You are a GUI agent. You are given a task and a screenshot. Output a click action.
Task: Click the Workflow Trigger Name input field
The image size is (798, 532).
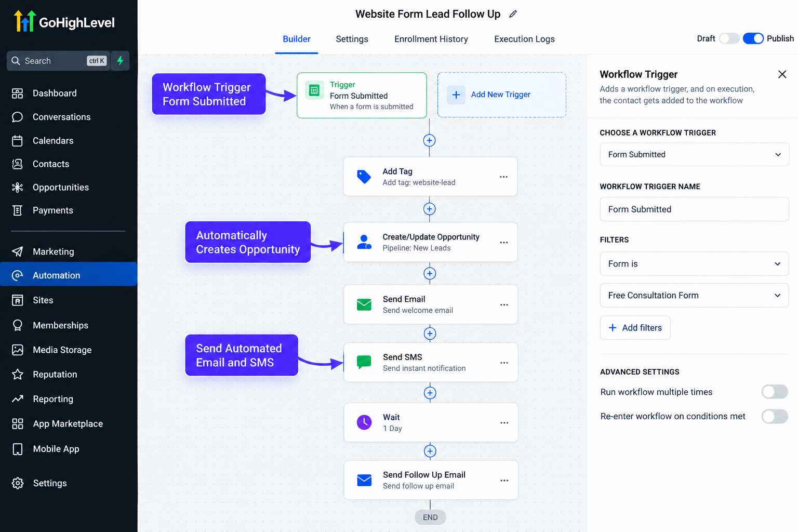pos(694,209)
